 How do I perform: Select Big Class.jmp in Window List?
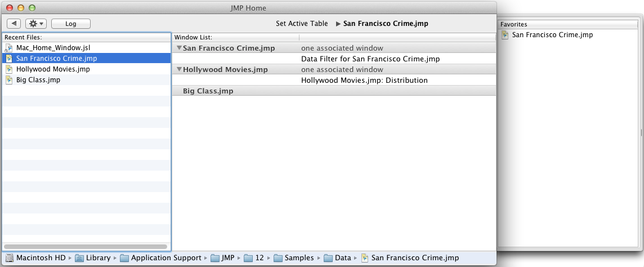pyautogui.click(x=208, y=91)
